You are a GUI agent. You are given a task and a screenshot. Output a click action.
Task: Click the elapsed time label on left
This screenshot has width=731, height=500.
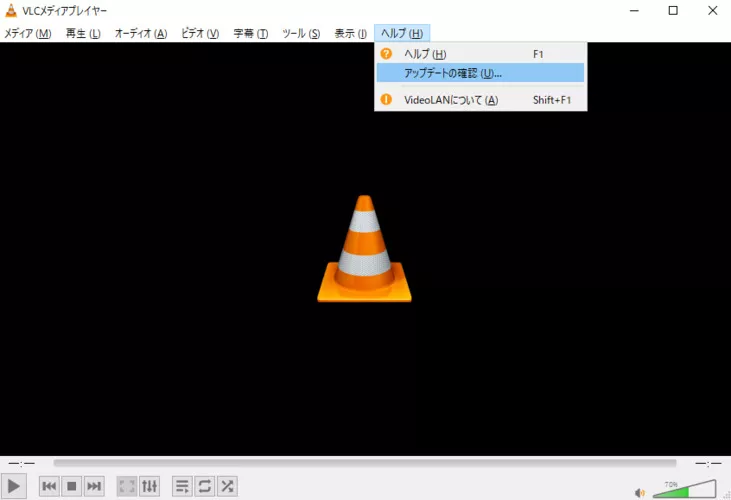(22, 463)
